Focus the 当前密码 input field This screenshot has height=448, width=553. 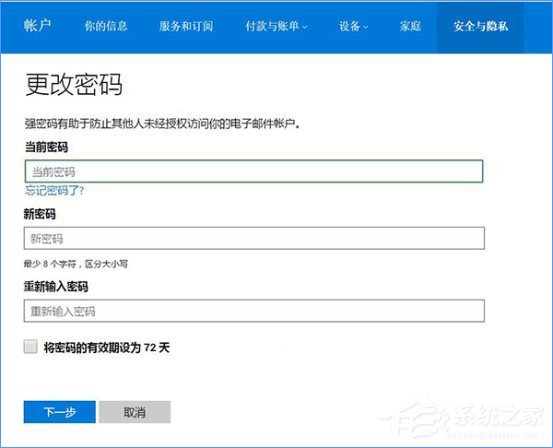tap(254, 171)
